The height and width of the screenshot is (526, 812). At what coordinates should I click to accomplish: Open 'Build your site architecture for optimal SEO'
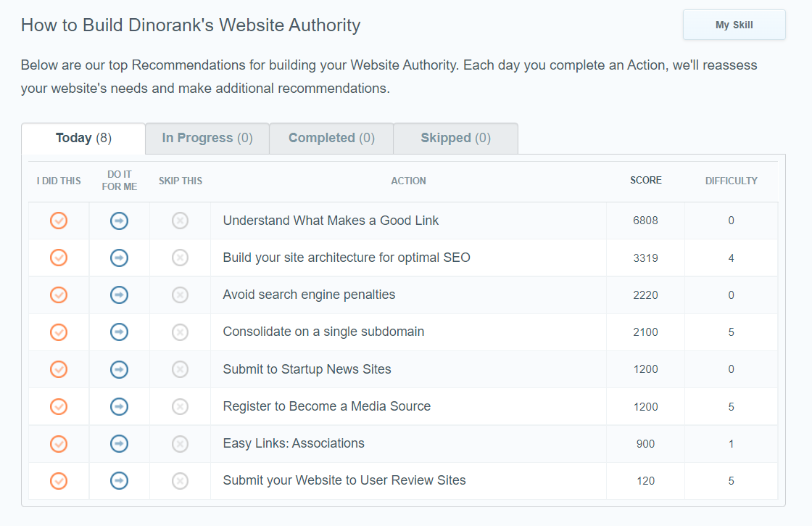(347, 258)
